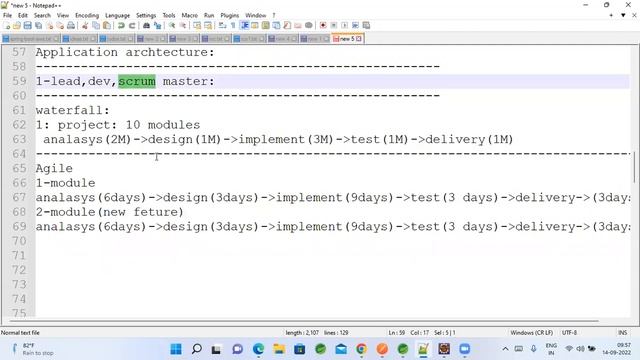
Task: Click the Normal text file status label
Action: click(x=20, y=333)
